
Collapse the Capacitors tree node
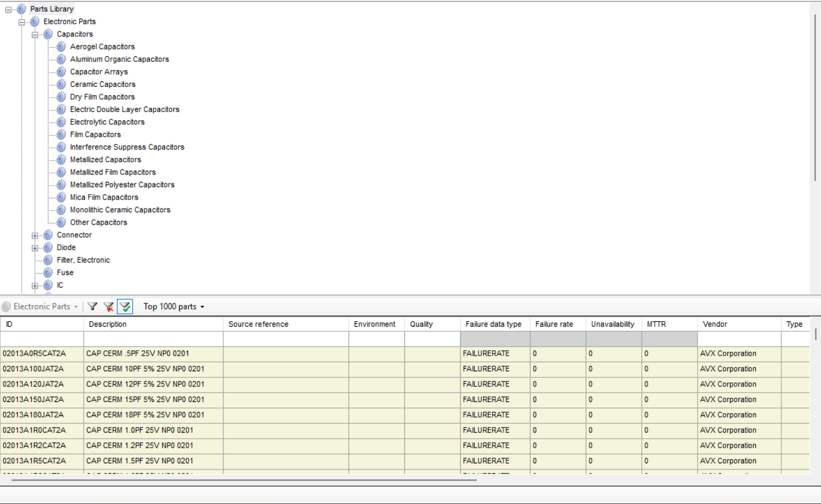[35, 35]
